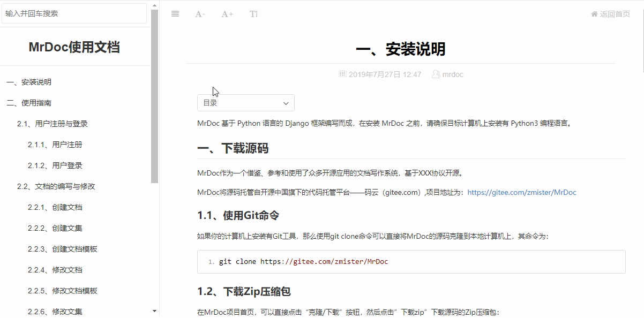Increase font size with the A+ icon
Image resolution: width=644 pixels, height=318 pixels.
point(227,14)
